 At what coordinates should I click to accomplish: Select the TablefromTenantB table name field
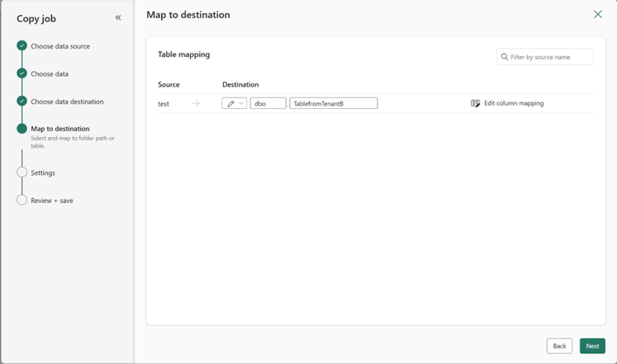click(333, 103)
